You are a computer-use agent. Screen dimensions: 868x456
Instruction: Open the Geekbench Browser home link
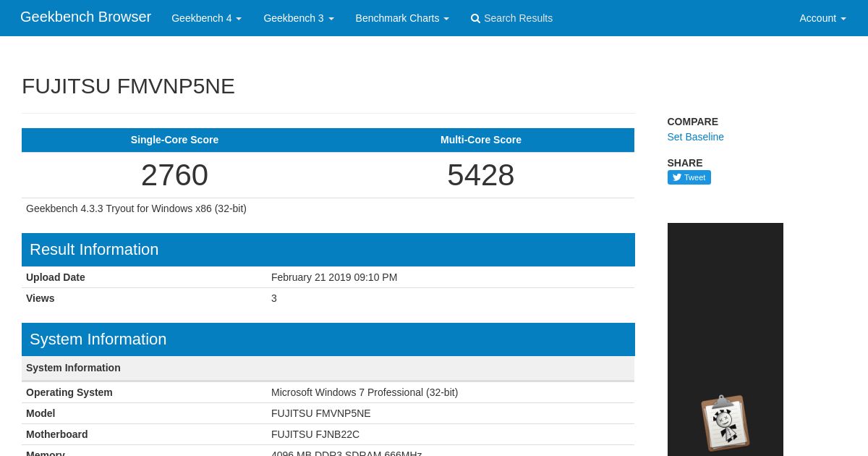tap(85, 17)
